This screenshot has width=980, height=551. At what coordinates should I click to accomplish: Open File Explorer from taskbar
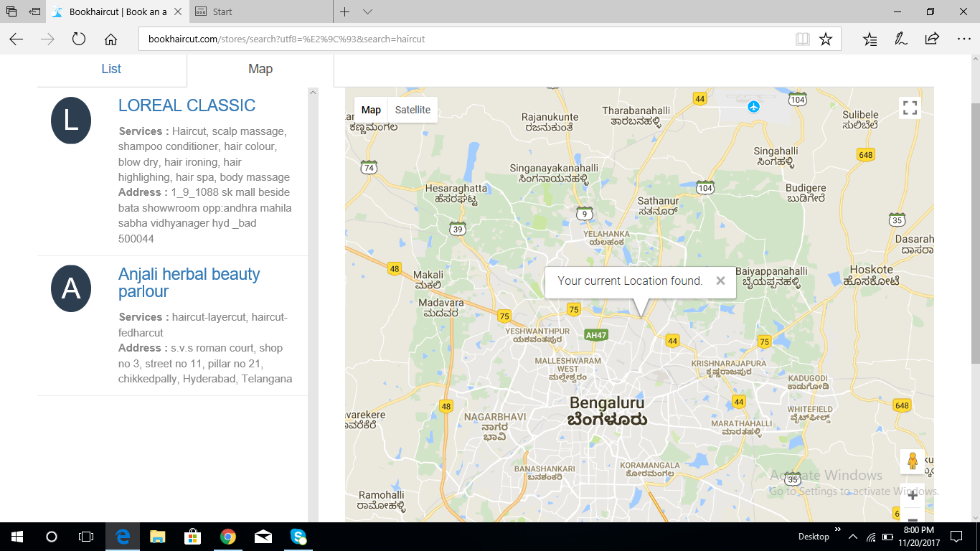pyautogui.click(x=158, y=537)
